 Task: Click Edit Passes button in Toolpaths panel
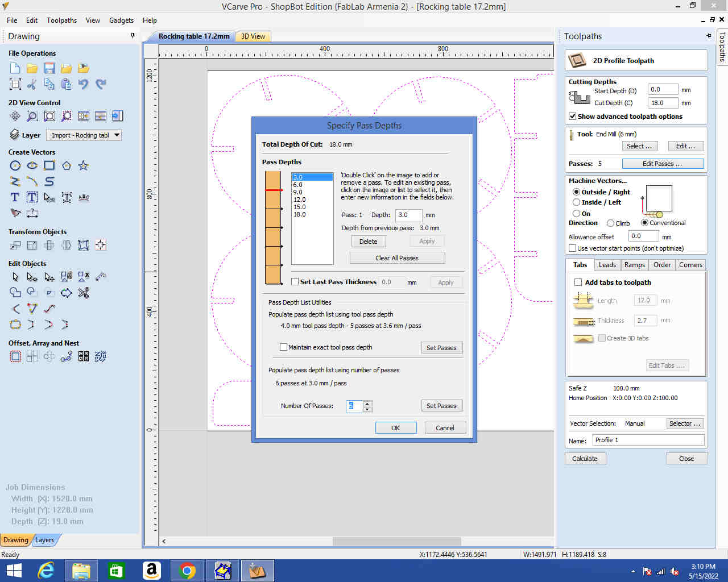pyautogui.click(x=663, y=164)
